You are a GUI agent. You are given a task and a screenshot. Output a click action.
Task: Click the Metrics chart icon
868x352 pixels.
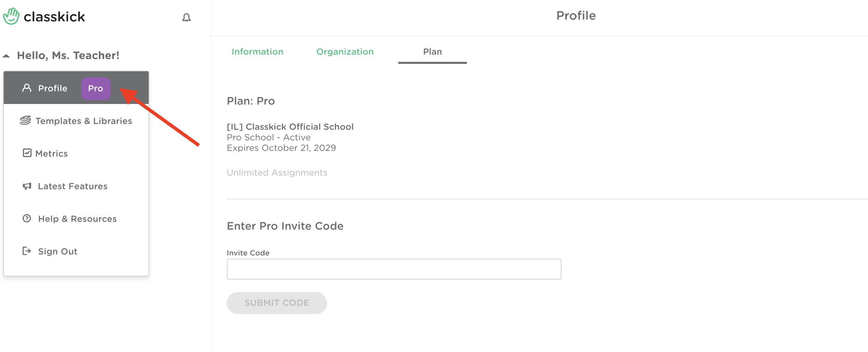(x=27, y=153)
